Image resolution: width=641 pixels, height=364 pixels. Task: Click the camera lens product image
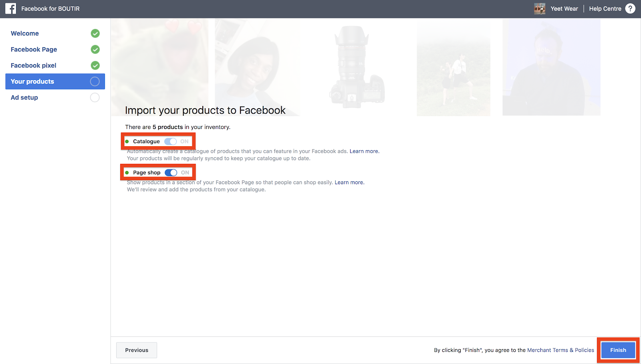tap(357, 67)
